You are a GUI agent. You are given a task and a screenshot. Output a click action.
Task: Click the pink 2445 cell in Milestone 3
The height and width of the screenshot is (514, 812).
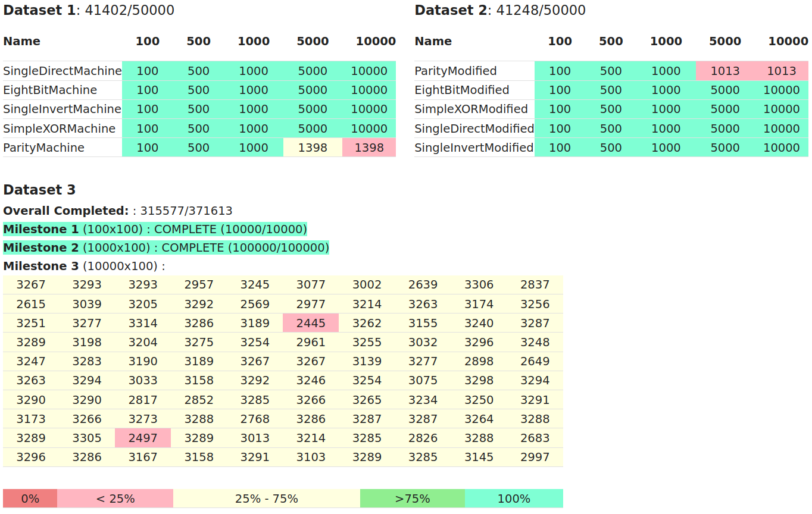[x=311, y=323]
